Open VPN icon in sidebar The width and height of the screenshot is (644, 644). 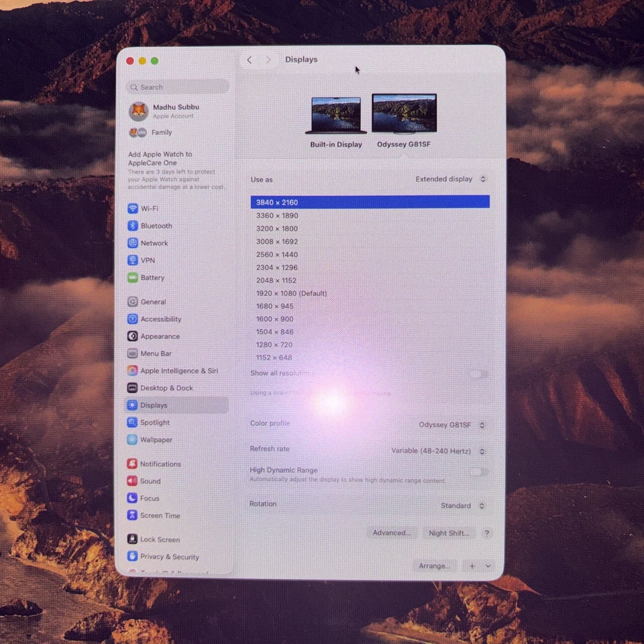(x=133, y=260)
